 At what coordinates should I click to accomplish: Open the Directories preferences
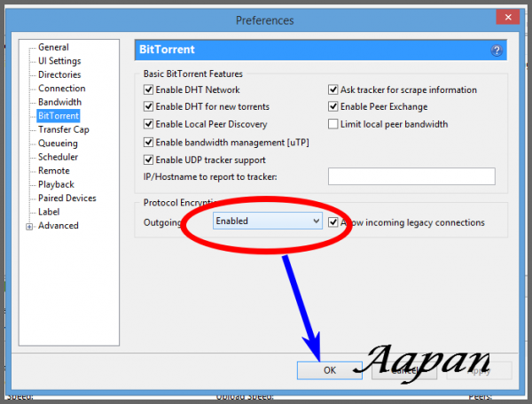pyautogui.click(x=59, y=74)
